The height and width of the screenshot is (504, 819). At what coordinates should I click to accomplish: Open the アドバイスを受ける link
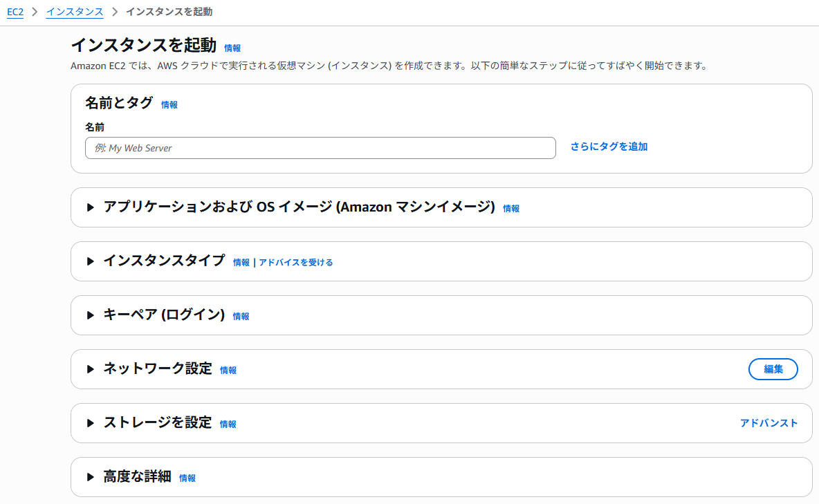pyautogui.click(x=295, y=262)
